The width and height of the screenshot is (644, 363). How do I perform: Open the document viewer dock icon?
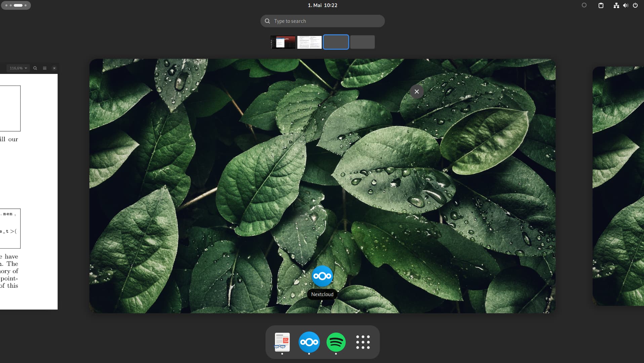(282, 342)
